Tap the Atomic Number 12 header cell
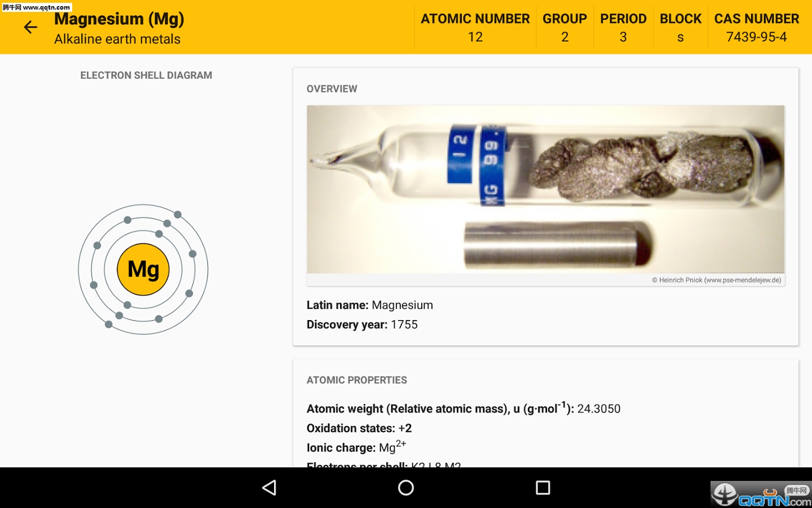The image size is (812, 508). pos(475,27)
